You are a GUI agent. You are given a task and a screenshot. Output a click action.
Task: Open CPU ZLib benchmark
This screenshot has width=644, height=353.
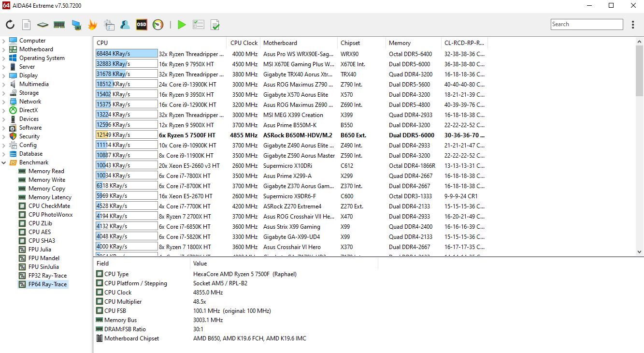coord(40,223)
